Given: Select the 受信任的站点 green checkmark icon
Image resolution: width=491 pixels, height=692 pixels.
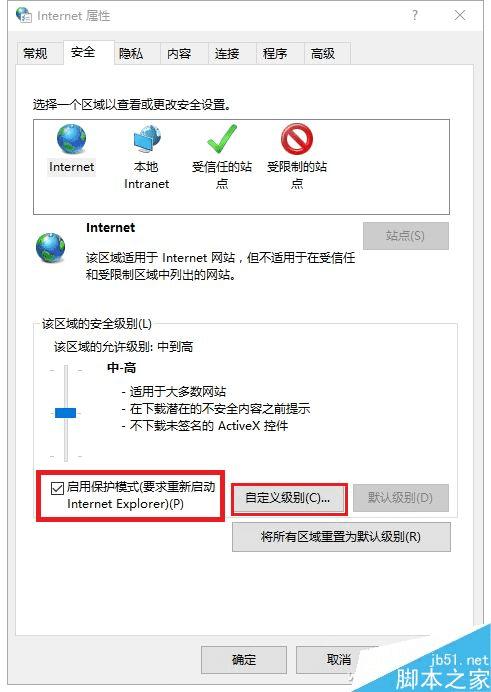Looking at the screenshot, I should click(222, 139).
